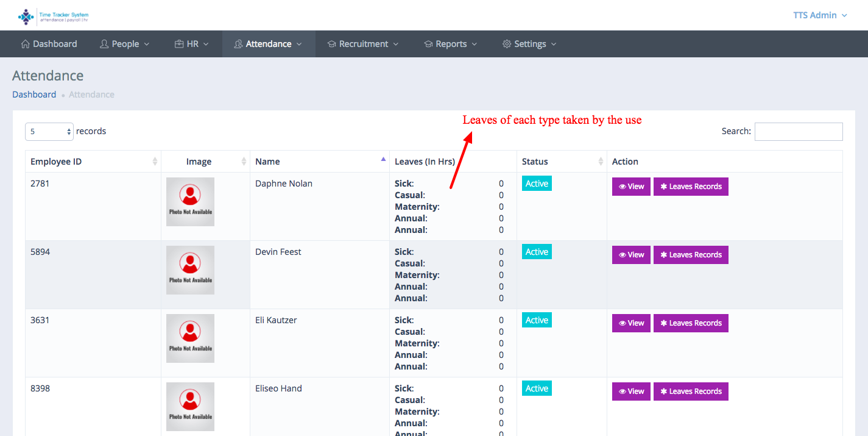View Daphne Nolan's attendance
Screen dimensions: 868x436
[631, 187]
